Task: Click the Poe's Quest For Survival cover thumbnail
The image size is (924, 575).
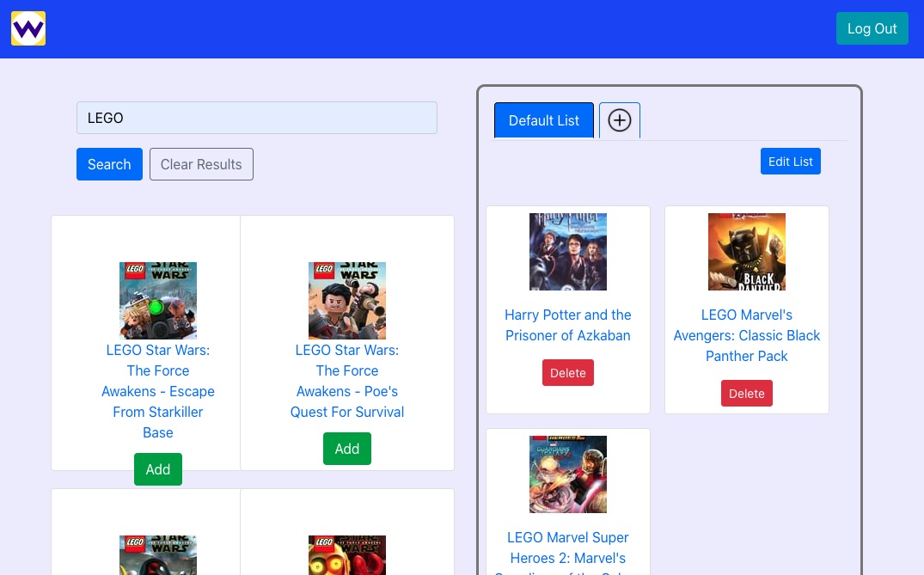Action: [347, 300]
